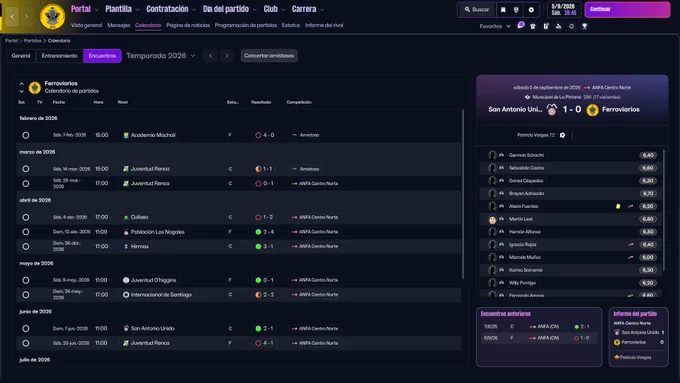Open the Página de noticias subtab
Screen dimensions: 680x383
[188, 25]
